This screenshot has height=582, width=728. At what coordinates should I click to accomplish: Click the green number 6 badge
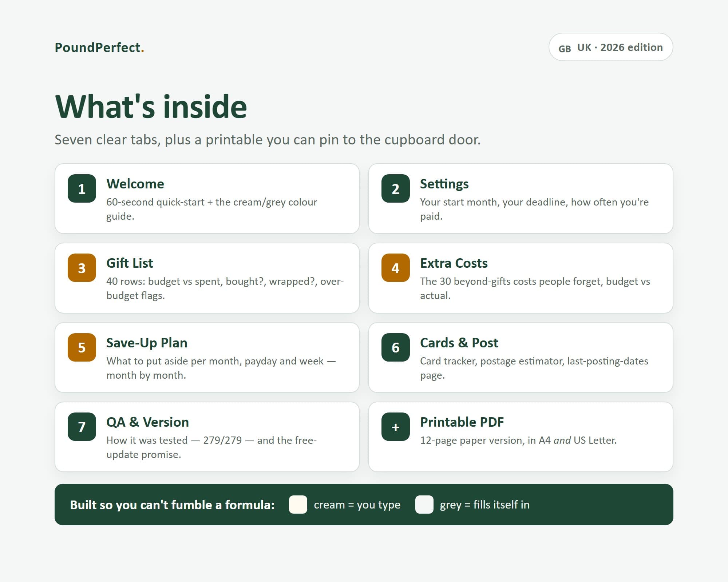396,347
